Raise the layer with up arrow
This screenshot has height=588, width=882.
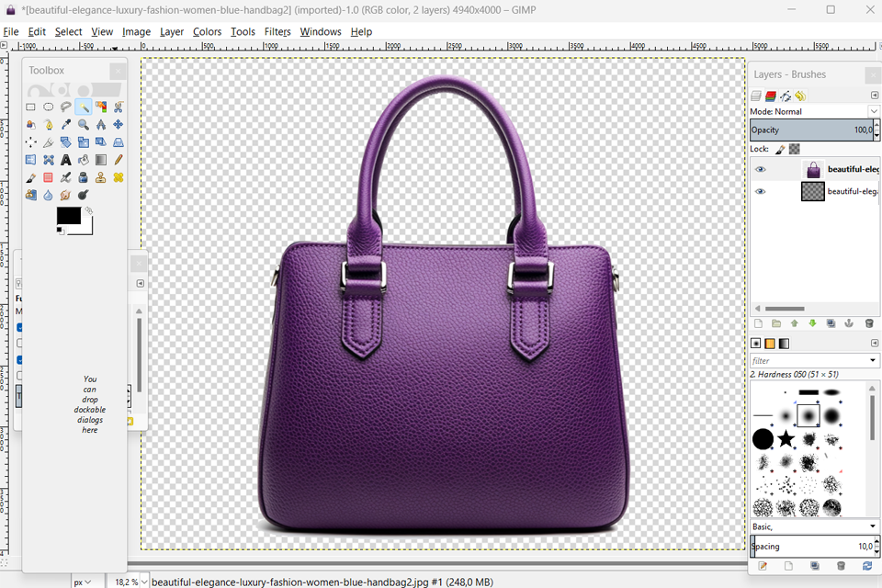[x=794, y=323]
